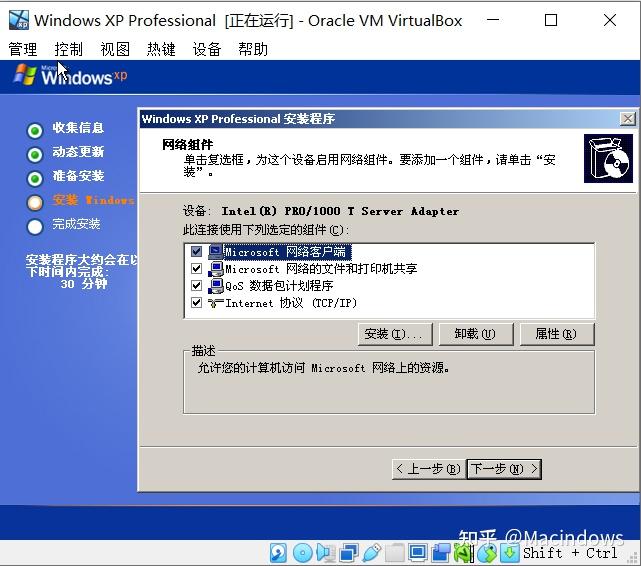
Task: Go back with 上一步(B) button
Action: point(428,469)
